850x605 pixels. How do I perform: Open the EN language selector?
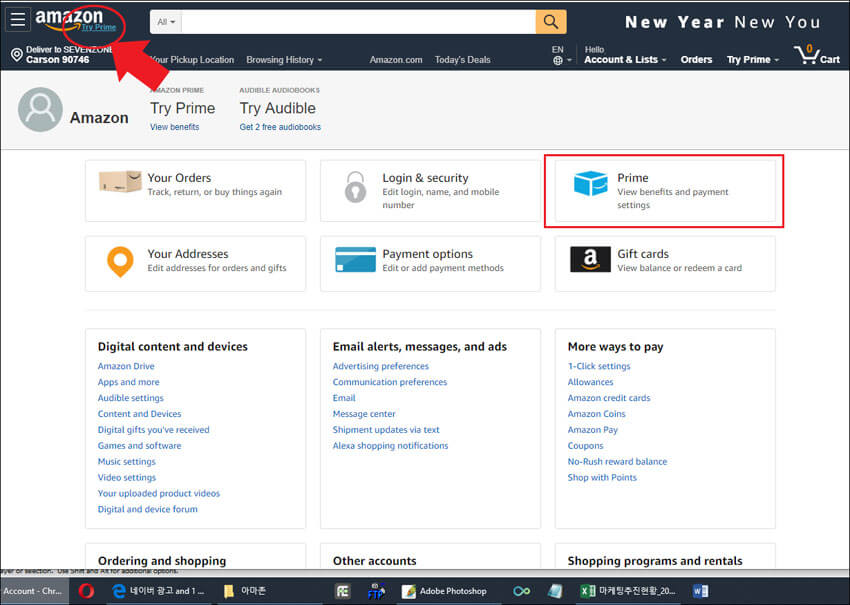561,55
